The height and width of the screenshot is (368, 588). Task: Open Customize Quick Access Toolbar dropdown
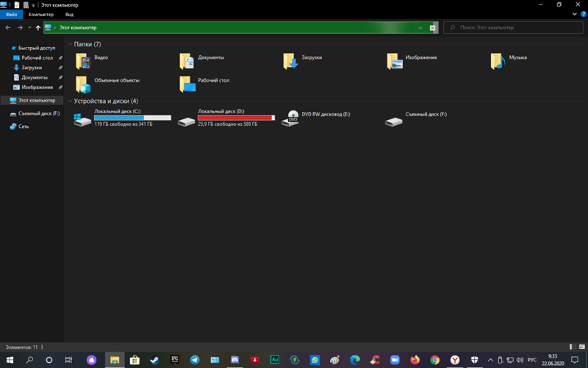[x=33, y=5]
